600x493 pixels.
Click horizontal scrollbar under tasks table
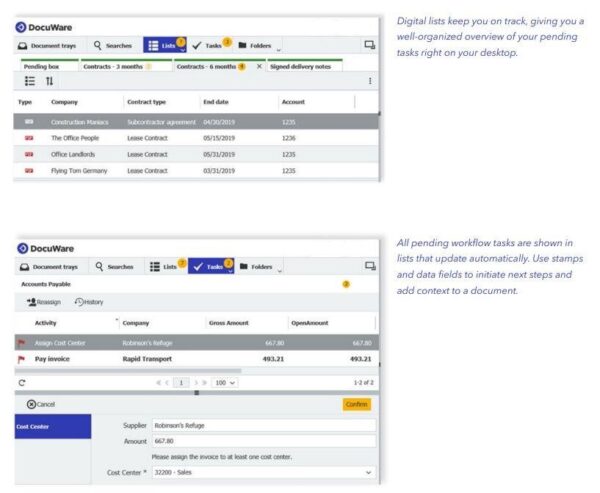[x=128, y=371]
